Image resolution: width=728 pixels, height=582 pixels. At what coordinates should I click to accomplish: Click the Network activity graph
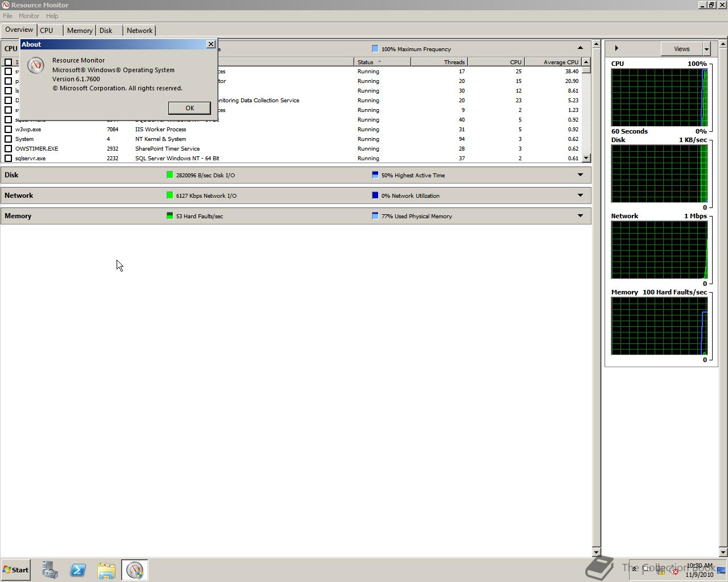[659, 250]
